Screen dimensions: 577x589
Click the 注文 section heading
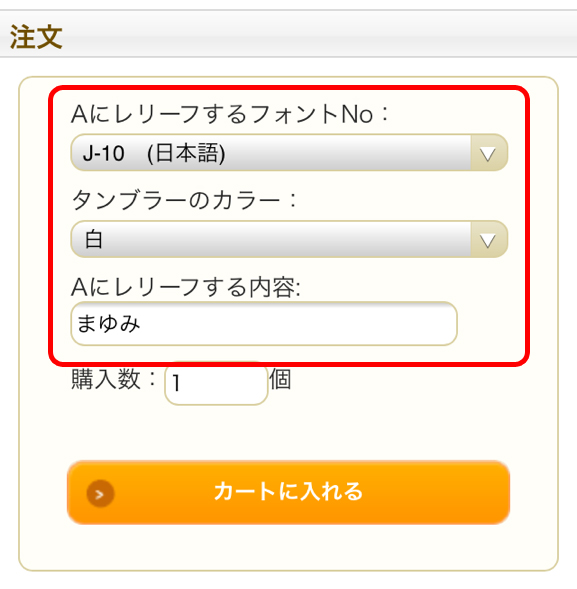point(36,37)
